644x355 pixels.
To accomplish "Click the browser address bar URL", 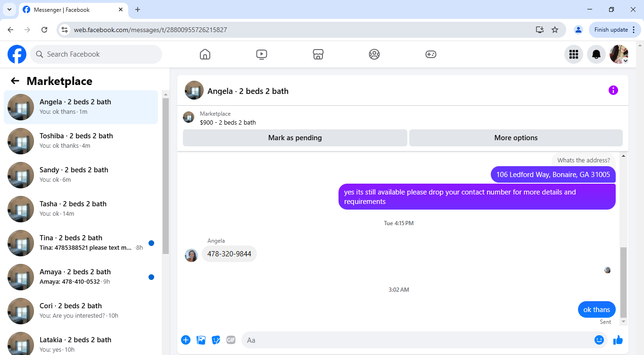I will [x=150, y=30].
